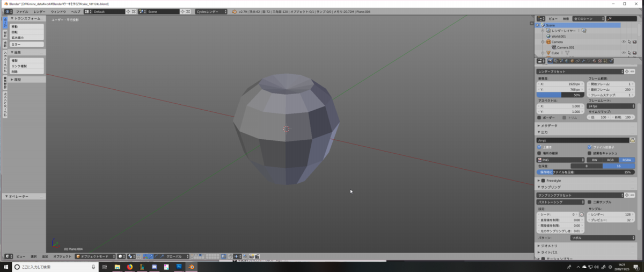Open the ヘルプ menu
644x272 pixels.
pyautogui.click(x=76, y=11)
